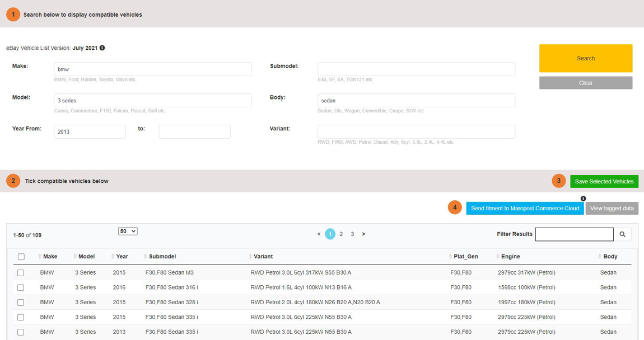The image size is (644, 340).
Task: Tick checkbox for 2015 Sedan M3 row
Action: tap(21, 273)
